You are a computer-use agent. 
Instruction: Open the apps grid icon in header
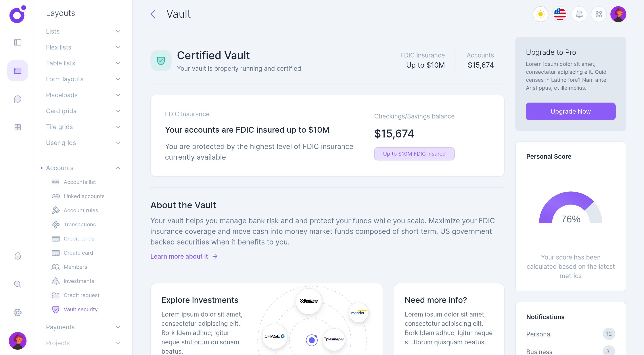pyautogui.click(x=598, y=14)
